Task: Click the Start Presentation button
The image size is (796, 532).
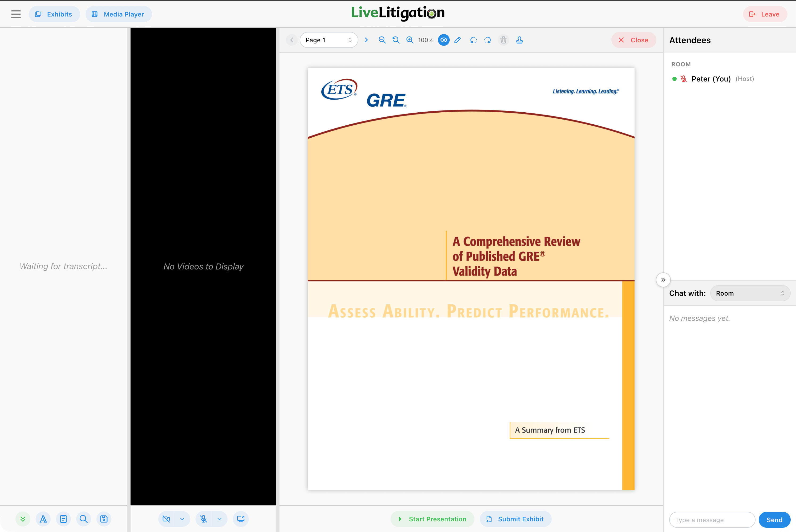Action: [x=432, y=519]
